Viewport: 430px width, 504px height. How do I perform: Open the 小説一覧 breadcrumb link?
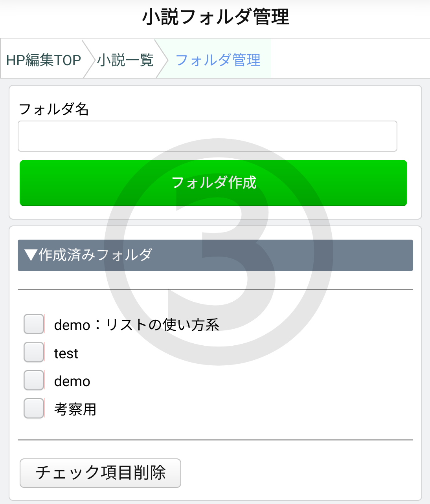(125, 60)
